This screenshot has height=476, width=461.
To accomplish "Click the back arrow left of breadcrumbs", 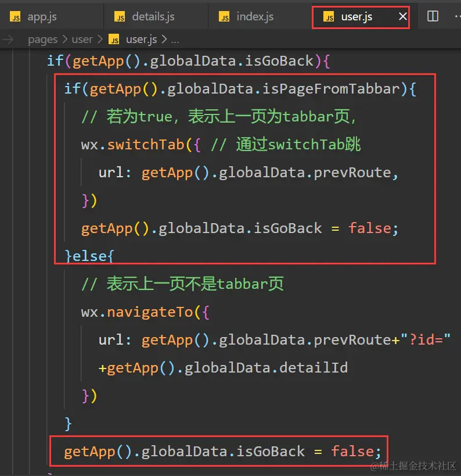I will [8, 40].
